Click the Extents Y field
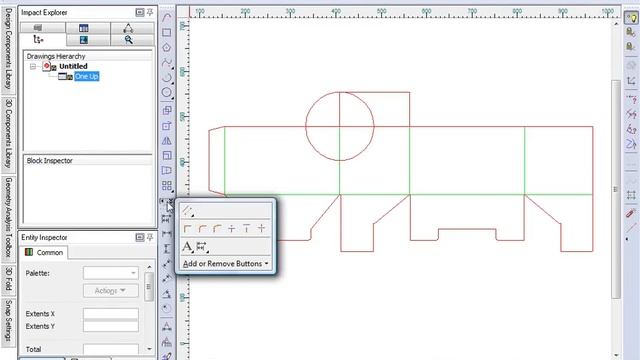Viewport: 640px width, 360px height. point(111,326)
